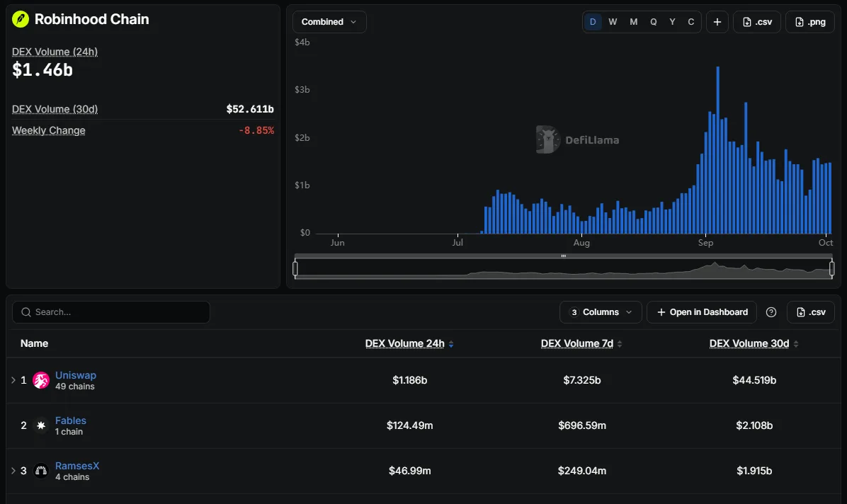Open the Columns selector dropdown

(x=601, y=312)
